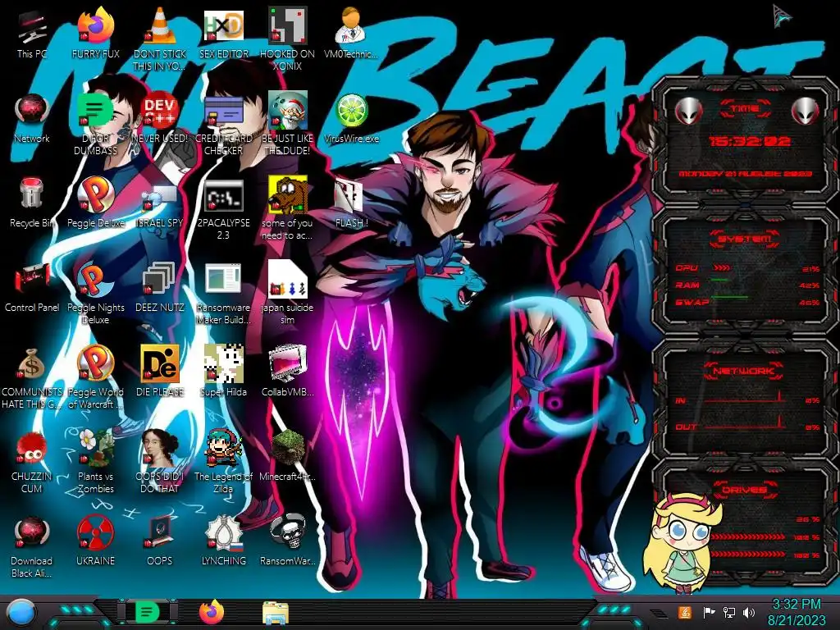The height and width of the screenshot is (630, 840).
Task: Open the network tray icon
Action: coord(728,612)
